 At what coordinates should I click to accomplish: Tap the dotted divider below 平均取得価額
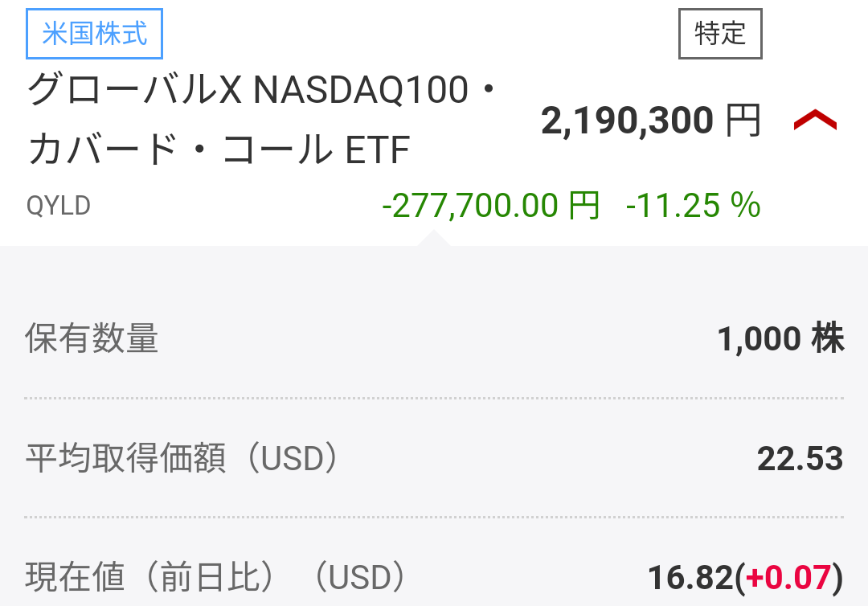(434, 517)
